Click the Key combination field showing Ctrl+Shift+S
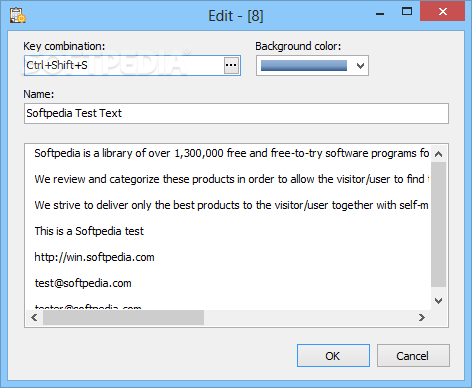The width and height of the screenshot is (472, 388). pyautogui.click(x=132, y=65)
